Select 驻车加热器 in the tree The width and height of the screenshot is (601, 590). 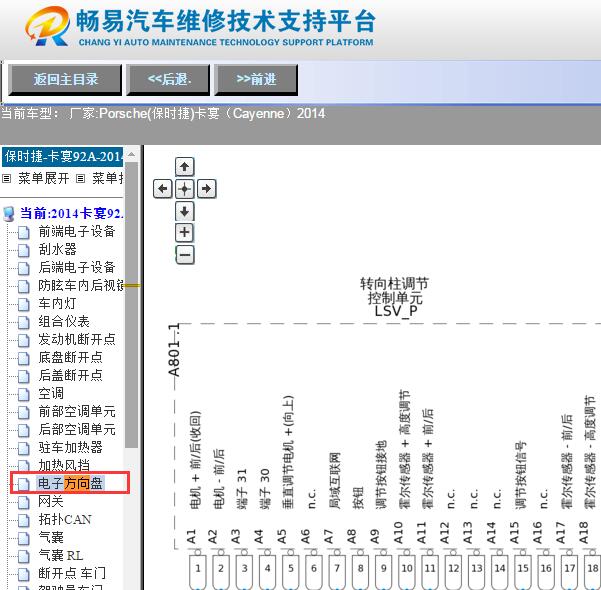71,447
